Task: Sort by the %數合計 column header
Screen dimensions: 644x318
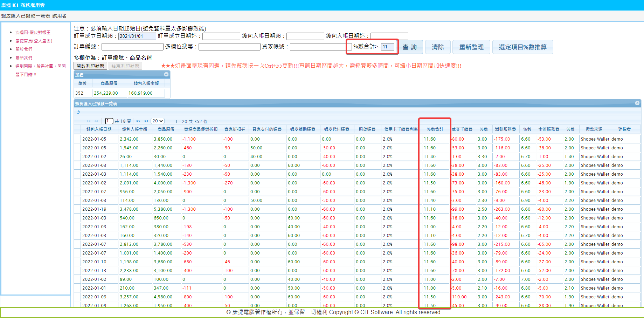Action: pos(435,129)
